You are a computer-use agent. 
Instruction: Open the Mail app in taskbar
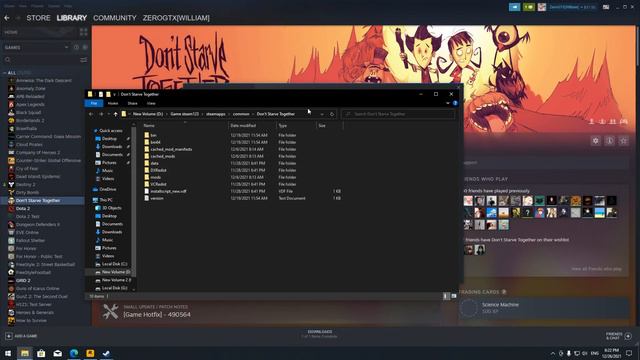point(58,353)
